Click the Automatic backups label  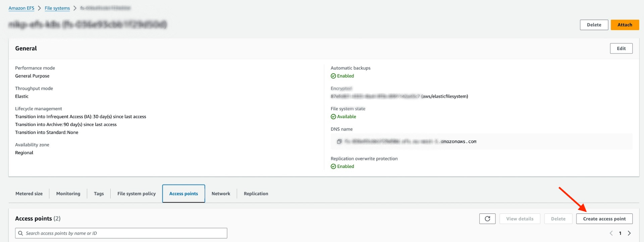click(351, 68)
